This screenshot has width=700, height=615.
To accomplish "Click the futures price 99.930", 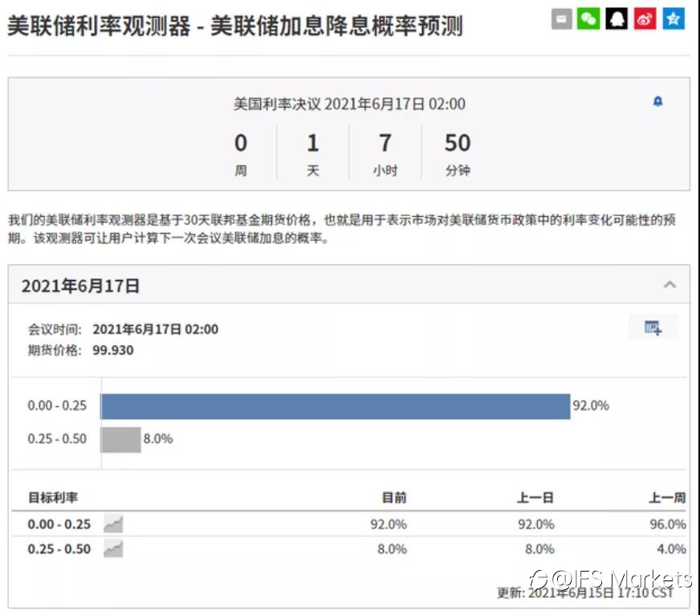I will [113, 350].
